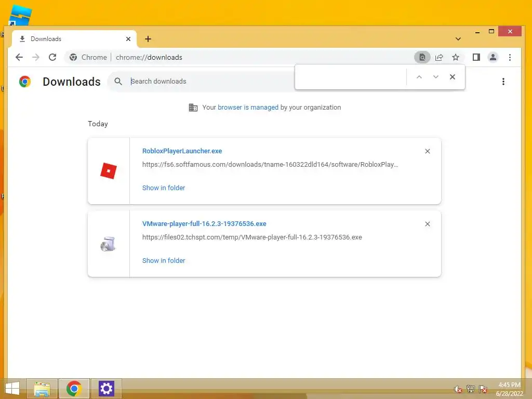Click the find-in-page icon in address bar
The width and height of the screenshot is (532, 399).
422,57
